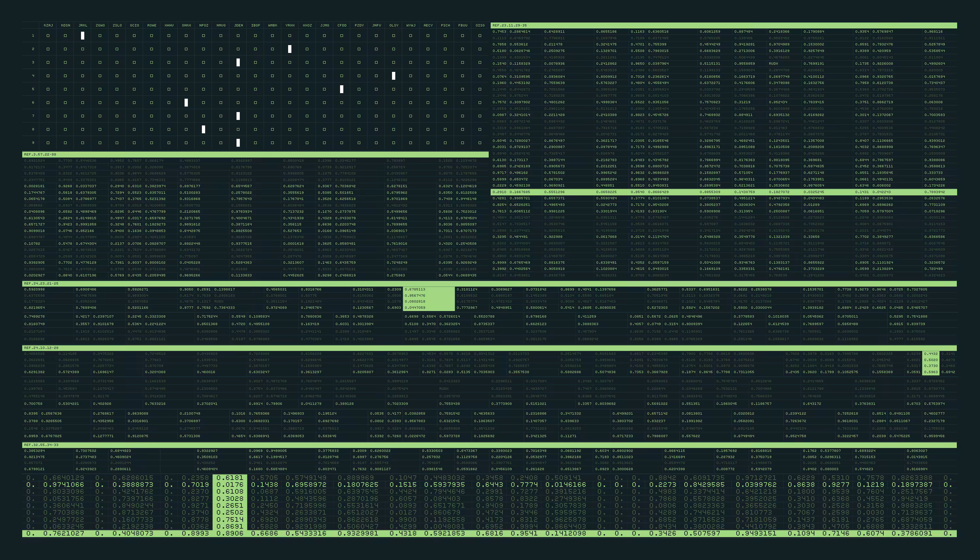Tick the PSCH checkbox in row 7
This screenshot has height=560, width=980.
point(445,116)
